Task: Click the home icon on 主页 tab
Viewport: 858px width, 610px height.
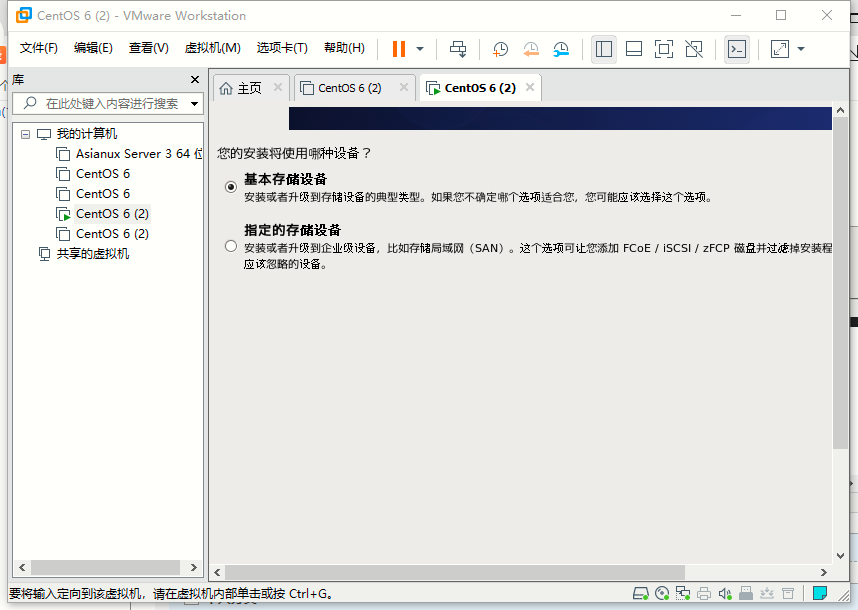Action: click(226, 88)
